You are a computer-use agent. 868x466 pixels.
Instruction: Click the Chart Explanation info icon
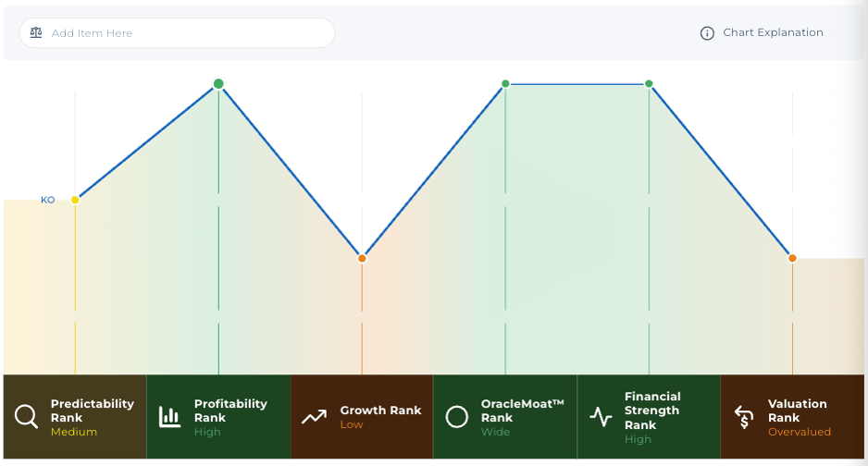707,33
